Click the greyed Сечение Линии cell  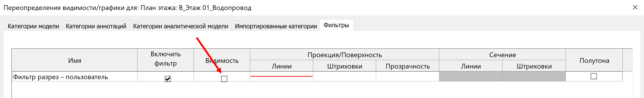click(x=471, y=76)
